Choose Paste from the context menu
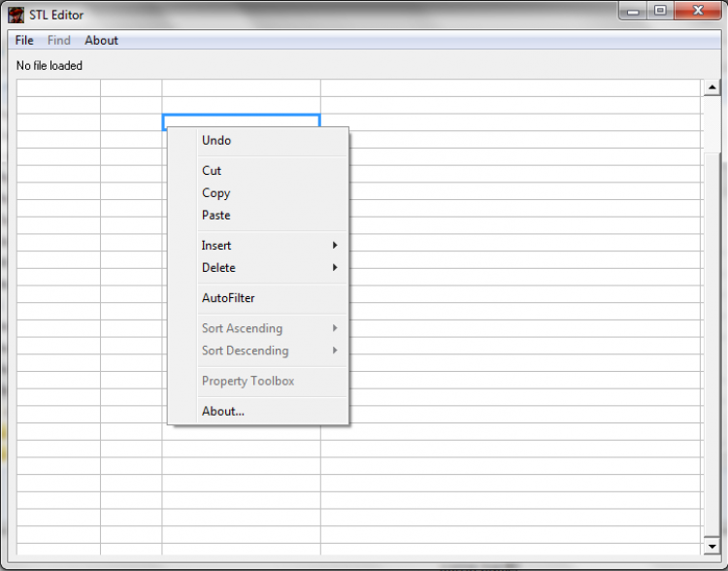Image resolution: width=728 pixels, height=571 pixels. coord(258,216)
